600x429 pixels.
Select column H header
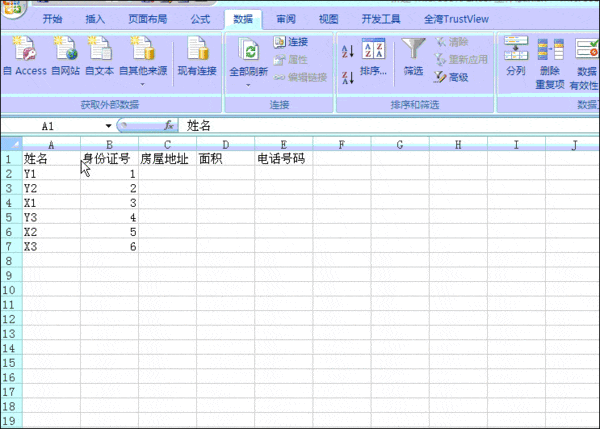(x=458, y=145)
